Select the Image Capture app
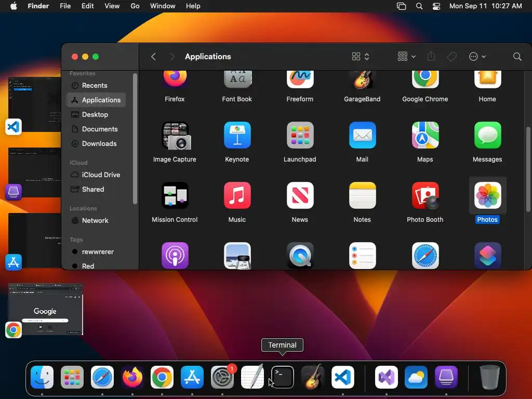This screenshot has height=399, width=532. (175, 136)
